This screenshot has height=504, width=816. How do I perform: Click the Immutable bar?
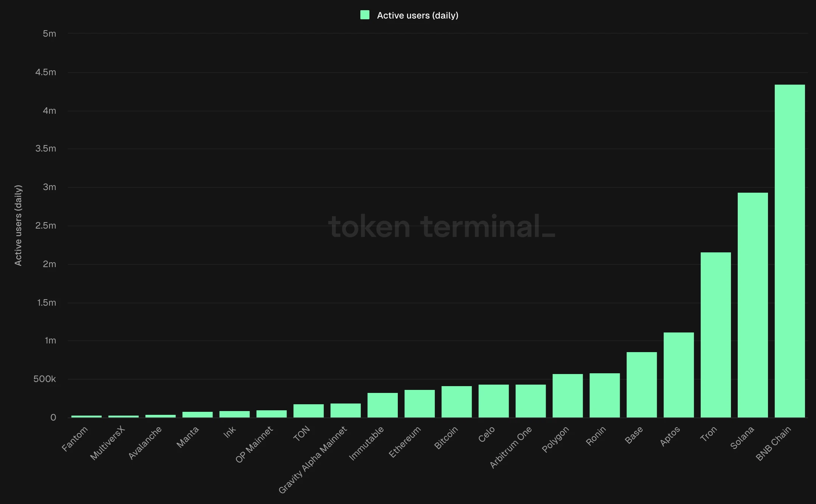[x=382, y=405]
